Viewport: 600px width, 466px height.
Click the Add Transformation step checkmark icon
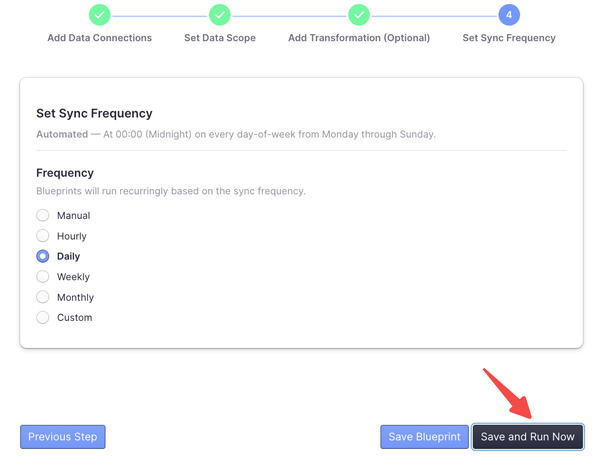tap(359, 15)
